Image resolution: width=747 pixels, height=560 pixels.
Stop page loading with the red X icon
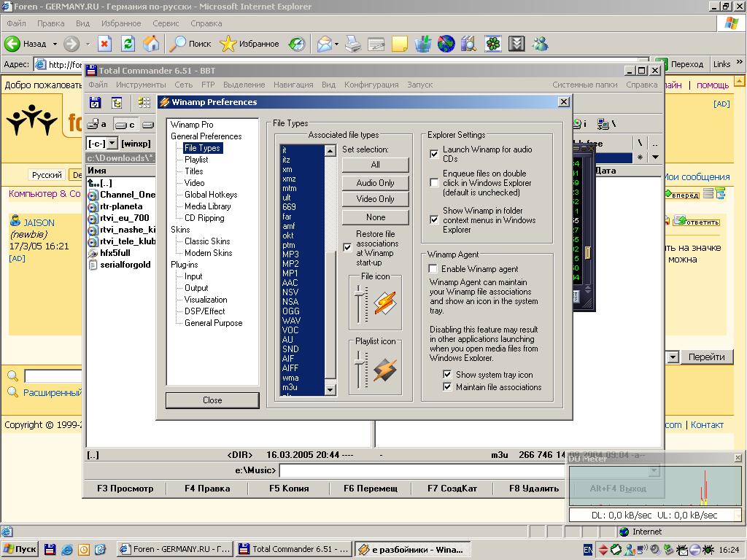point(104,44)
